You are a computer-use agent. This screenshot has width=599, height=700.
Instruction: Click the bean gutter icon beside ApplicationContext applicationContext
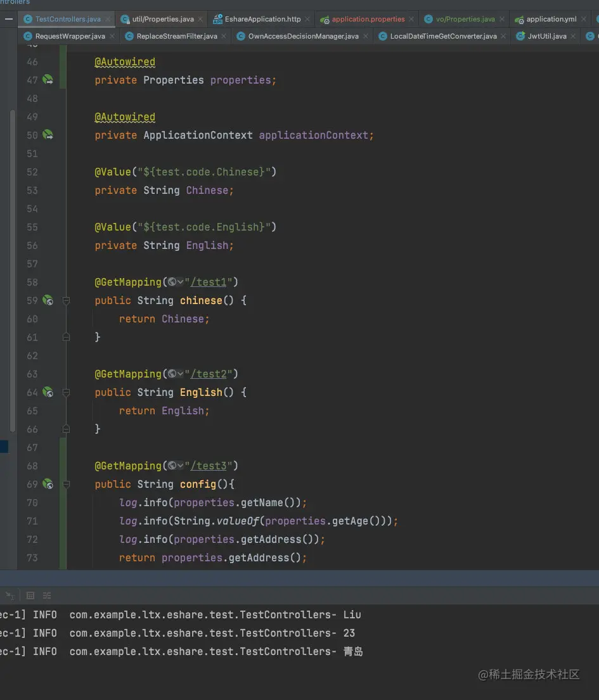pyautogui.click(x=48, y=134)
